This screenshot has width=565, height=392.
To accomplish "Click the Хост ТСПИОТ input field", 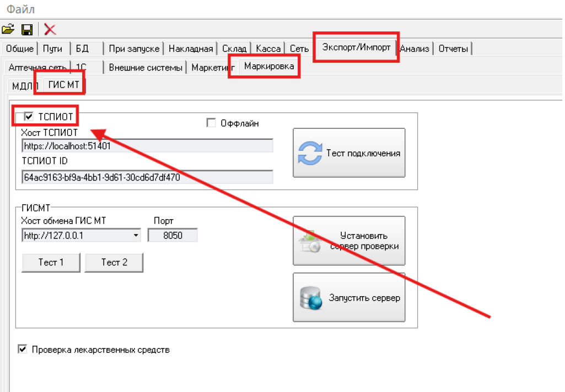I will (x=147, y=146).
